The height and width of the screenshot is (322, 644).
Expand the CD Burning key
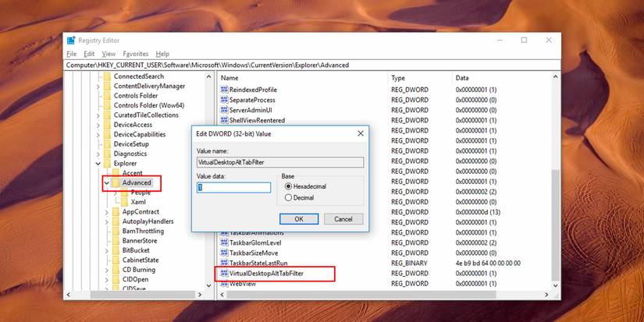[107, 270]
